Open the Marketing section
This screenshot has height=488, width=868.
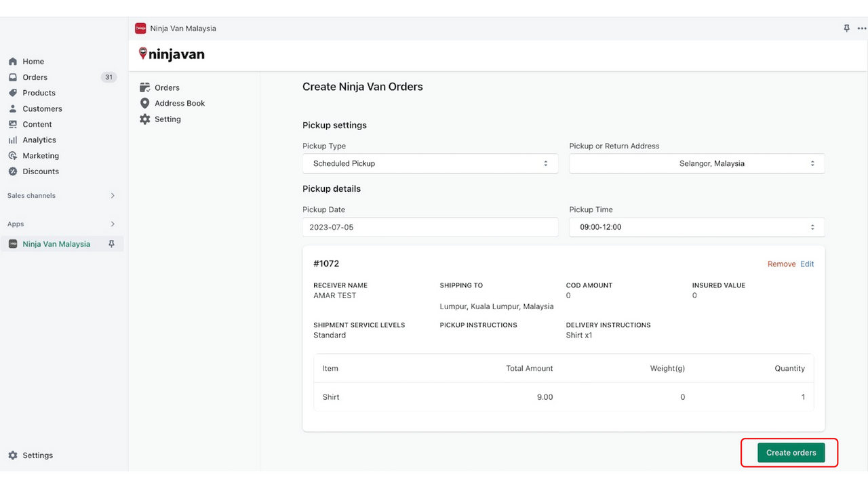[40, 155]
